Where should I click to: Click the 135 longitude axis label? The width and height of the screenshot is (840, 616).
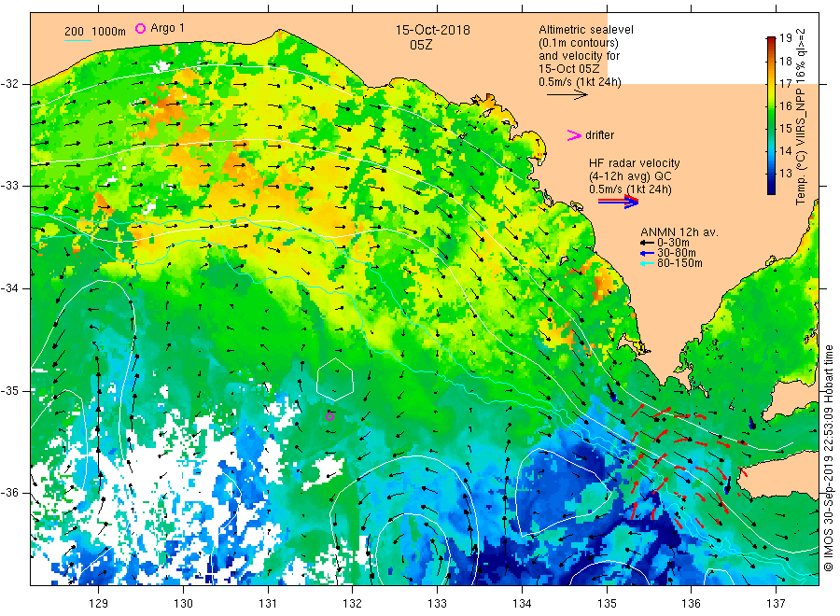pyautogui.click(x=607, y=604)
